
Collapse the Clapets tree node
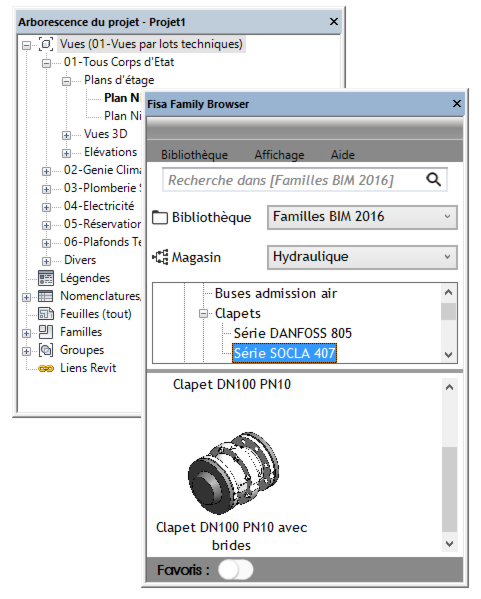(204, 314)
